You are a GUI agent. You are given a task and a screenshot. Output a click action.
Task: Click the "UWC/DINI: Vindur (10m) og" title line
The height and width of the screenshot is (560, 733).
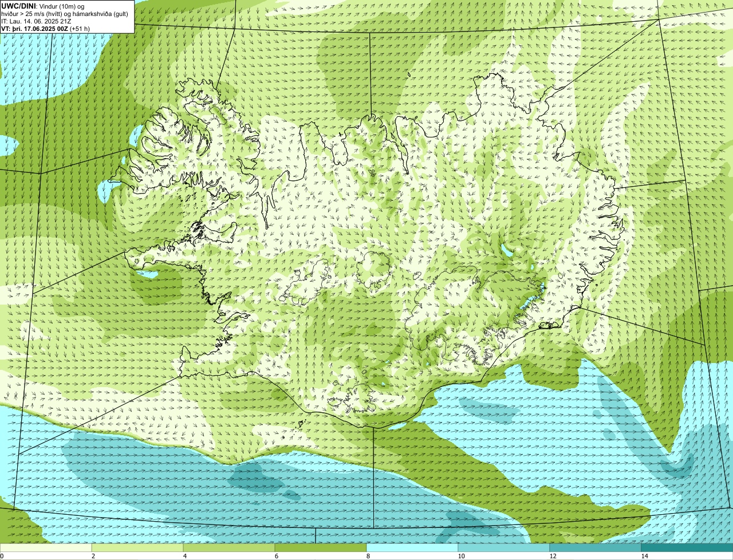coord(42,6)
